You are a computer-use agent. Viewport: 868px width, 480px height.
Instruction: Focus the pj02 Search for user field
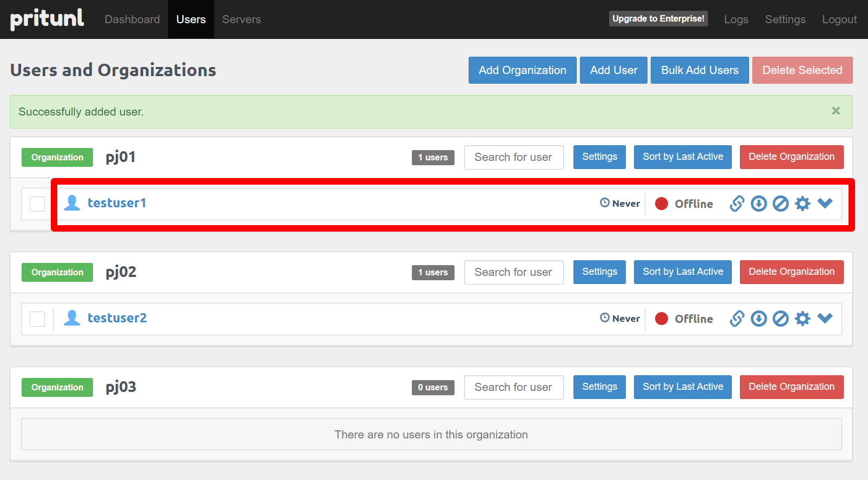click(513, 272)
